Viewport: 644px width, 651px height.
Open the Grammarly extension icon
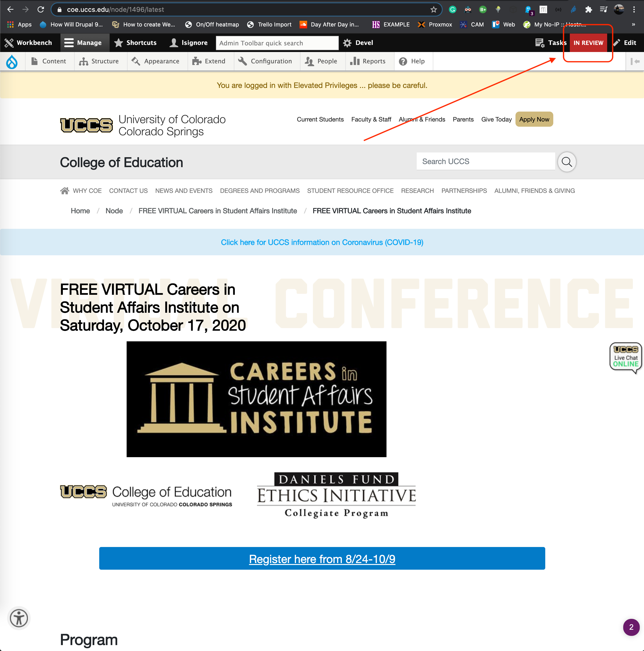point(452,9)
